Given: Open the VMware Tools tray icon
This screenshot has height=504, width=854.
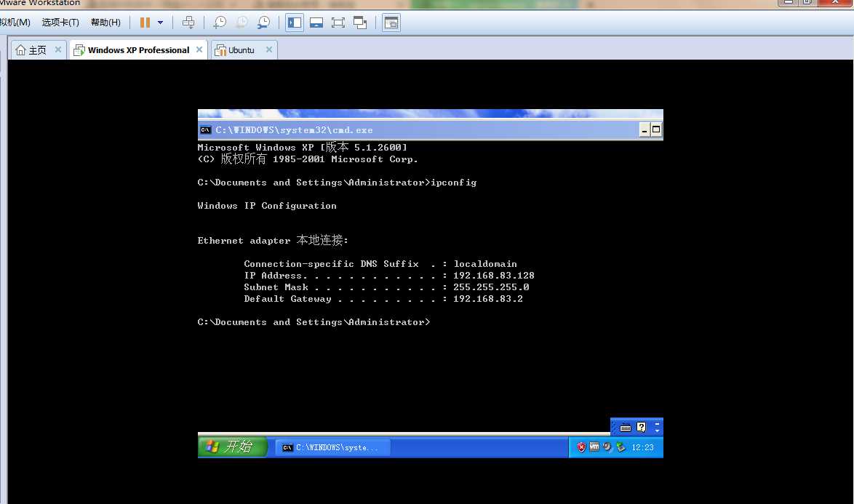Looking at the screenshot, I should coord(594,447).
